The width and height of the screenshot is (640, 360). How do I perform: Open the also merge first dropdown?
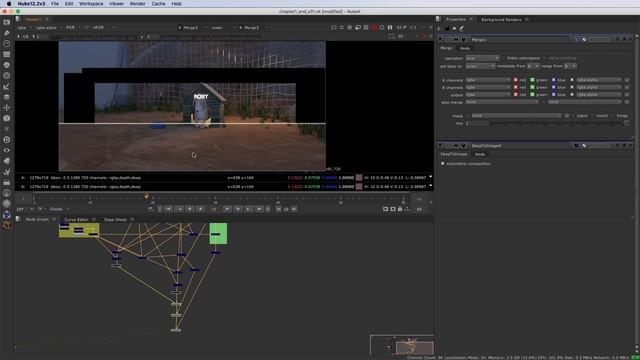[x=502, y=102]
